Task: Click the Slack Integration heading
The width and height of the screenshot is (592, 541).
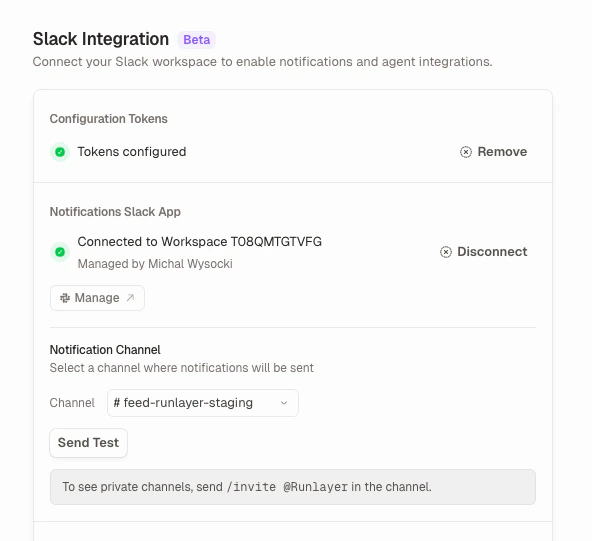Action: (x=101, y=39)
